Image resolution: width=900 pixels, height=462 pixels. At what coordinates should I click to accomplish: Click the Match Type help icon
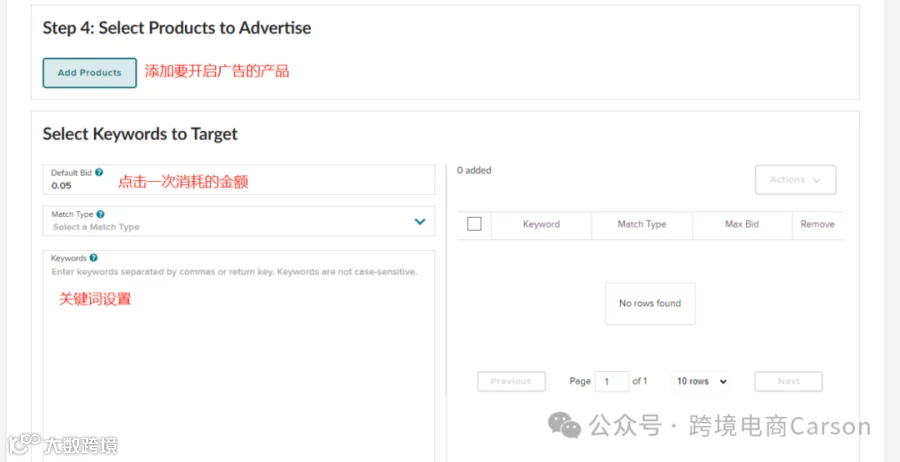[101, 214]
